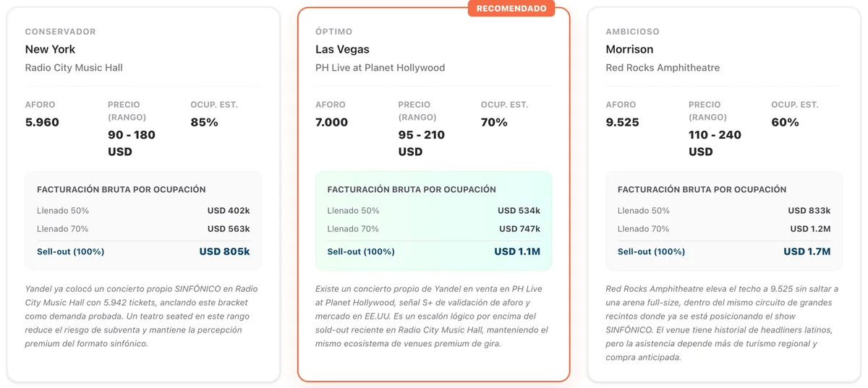Click Sell-out USD 1.7M value

point(807,252)
